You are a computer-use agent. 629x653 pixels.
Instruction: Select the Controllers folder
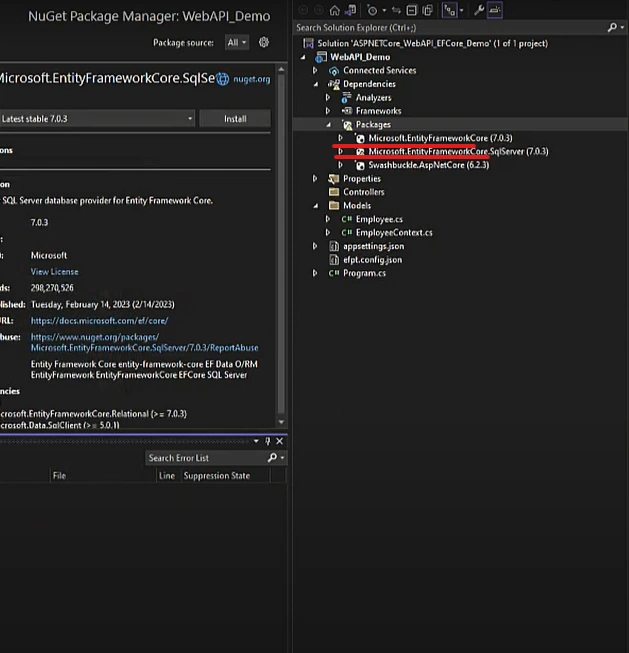click(364, 192)
